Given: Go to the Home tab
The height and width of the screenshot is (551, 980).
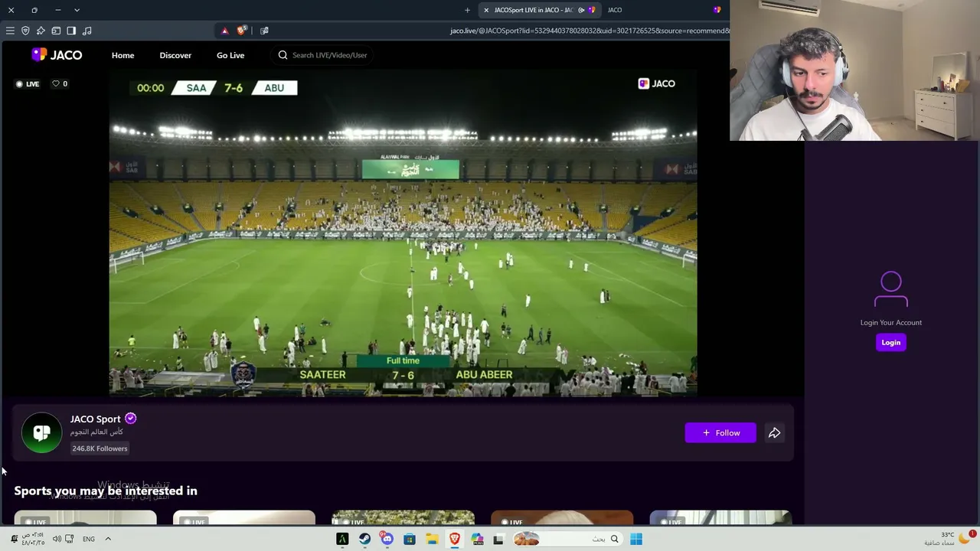Looking at the screenshot, I should [x=122, y=55].
